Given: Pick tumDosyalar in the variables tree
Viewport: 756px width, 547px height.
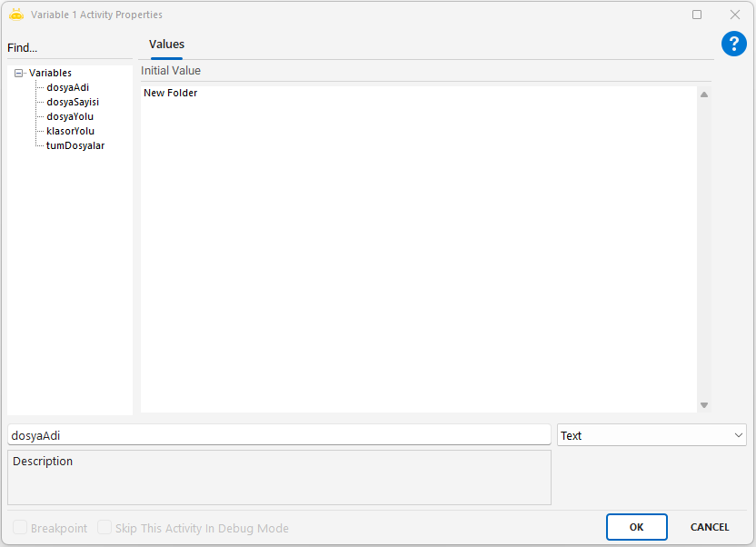Looking at the screenshot, I should click(x=75, y=145).
